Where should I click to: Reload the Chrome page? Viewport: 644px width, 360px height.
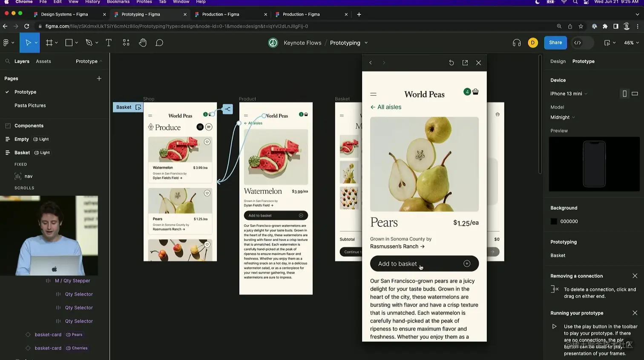click(26, 26)
